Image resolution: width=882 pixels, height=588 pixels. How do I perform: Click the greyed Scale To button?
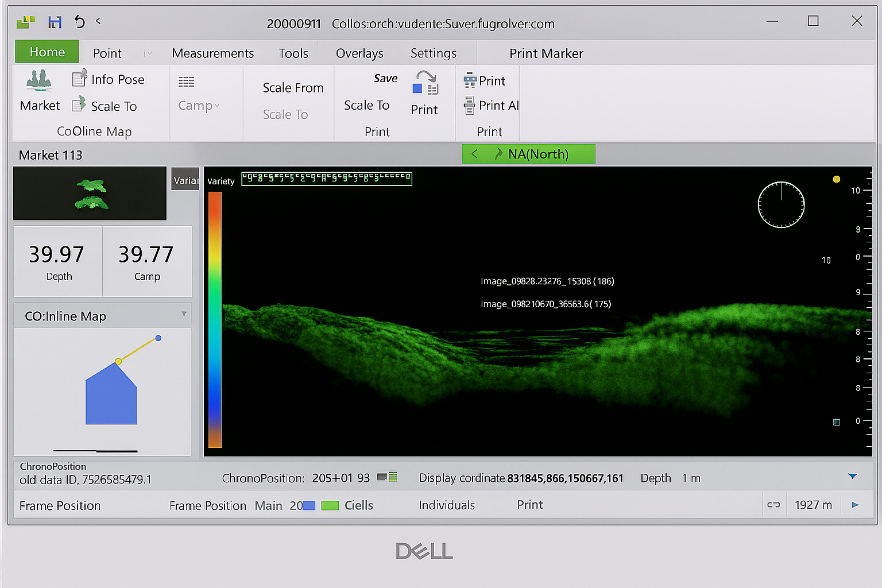click(285, 114)
